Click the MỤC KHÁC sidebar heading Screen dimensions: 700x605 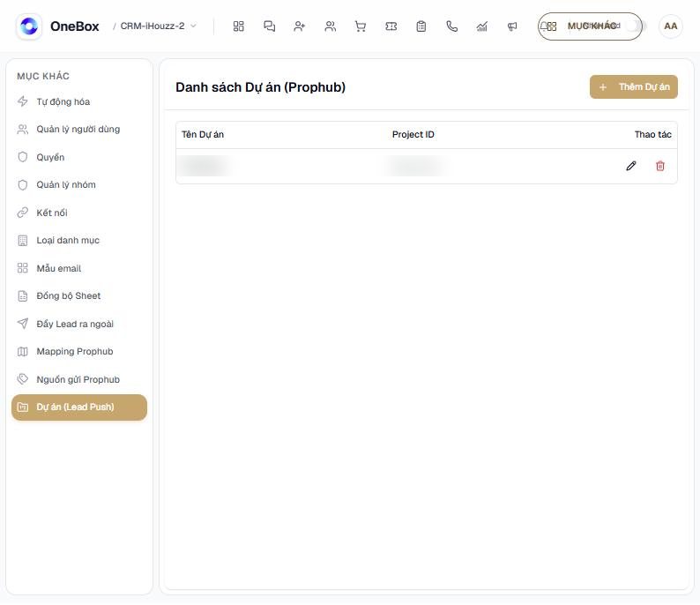coord(43,77)
